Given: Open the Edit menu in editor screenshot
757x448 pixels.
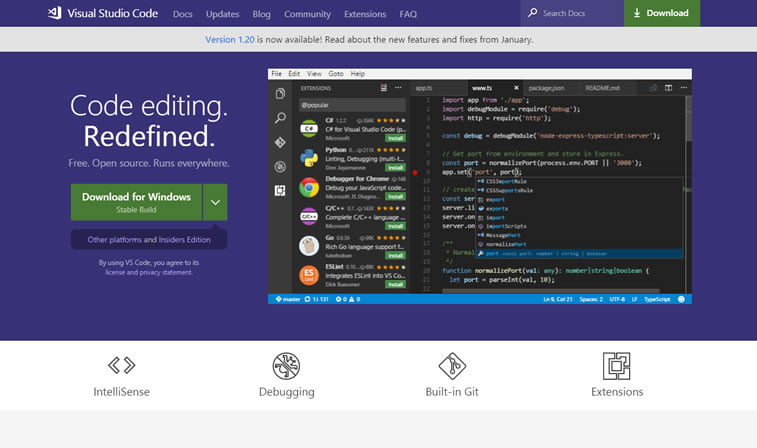Looking at the screenshot, I should [x=294, y=74].
